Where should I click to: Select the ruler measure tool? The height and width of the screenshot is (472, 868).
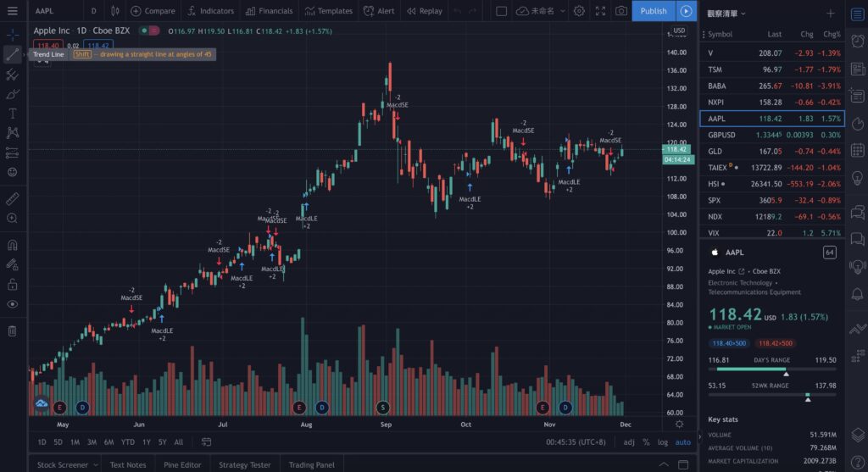[x=12, y=198]
